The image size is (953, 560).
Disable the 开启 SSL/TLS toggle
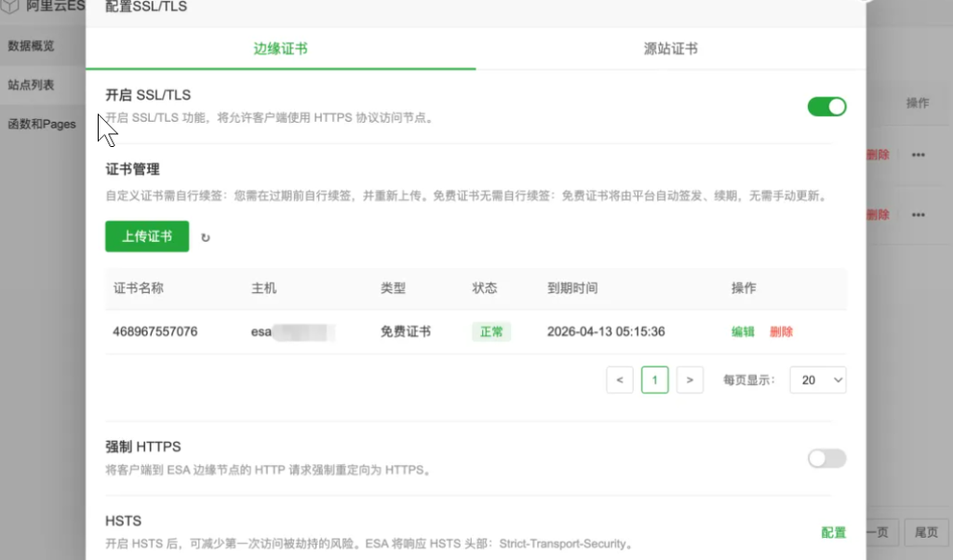[826, 106]
